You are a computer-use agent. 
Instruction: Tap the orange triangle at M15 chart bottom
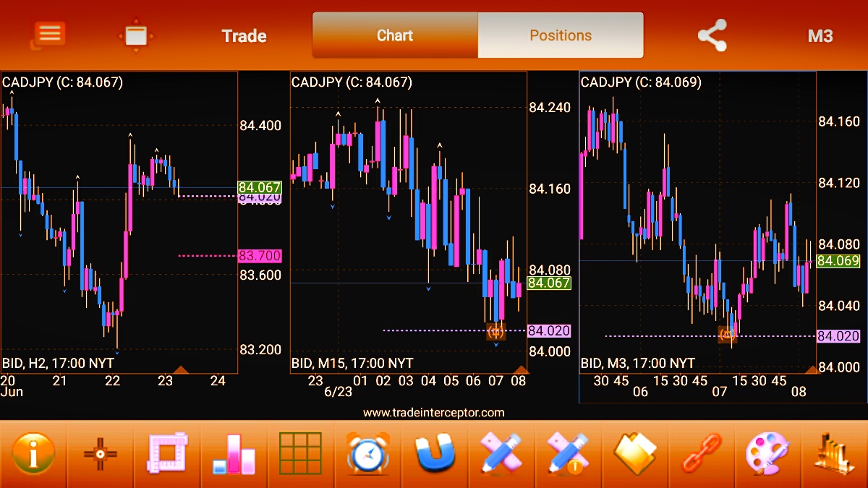tap(521, 369)
